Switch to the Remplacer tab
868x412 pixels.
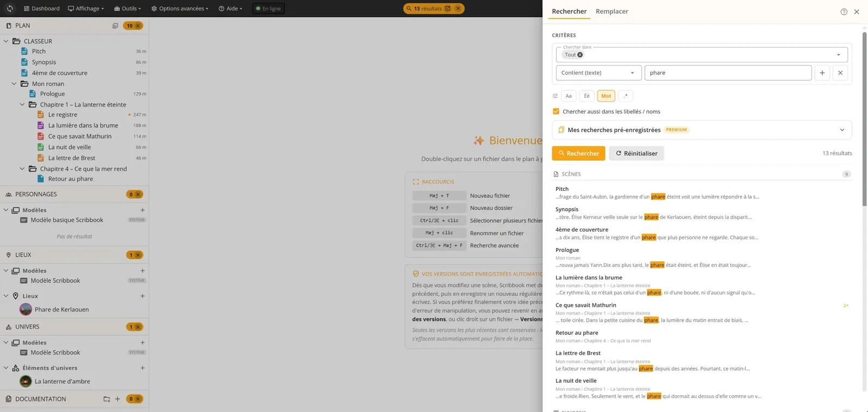pos(611,11)
